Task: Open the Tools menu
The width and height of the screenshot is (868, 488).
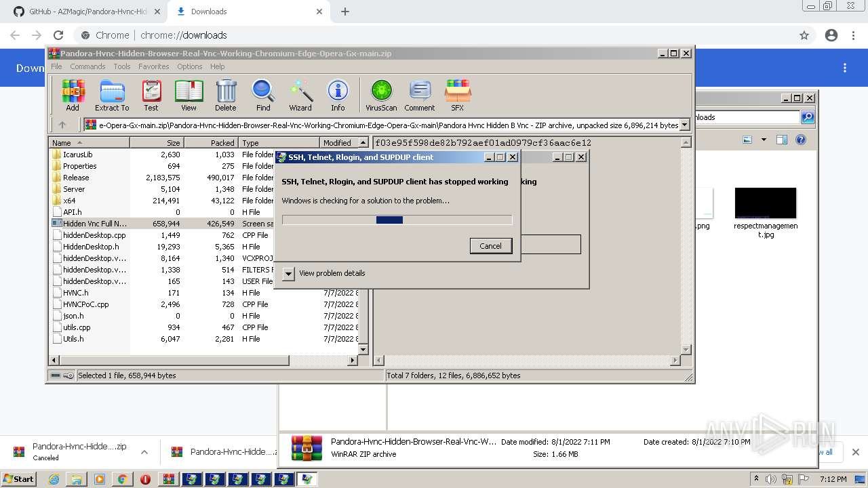Action: coord(122,66)
